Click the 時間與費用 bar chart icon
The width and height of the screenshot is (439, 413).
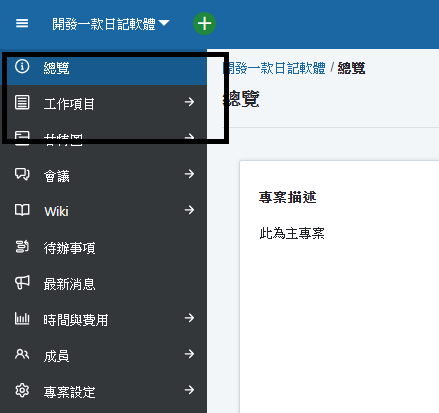pyautogui.click(x=22, y=318)
